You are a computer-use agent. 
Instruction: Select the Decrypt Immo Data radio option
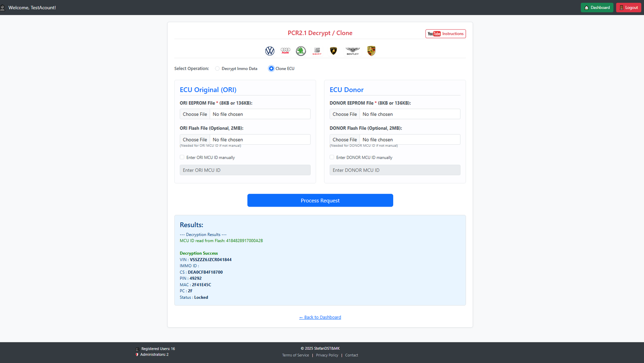coord(217,69)
